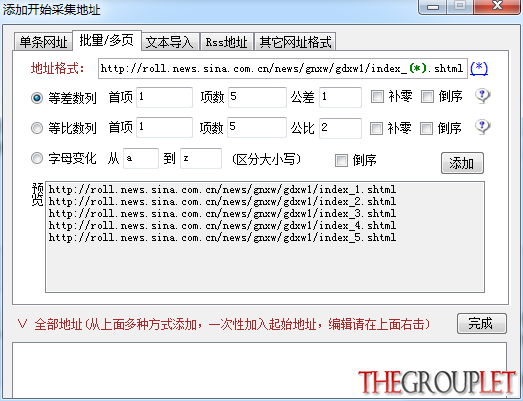This screenshot has height=401, width=523.
Task: Click the 完成 button
Action: coord(482,323)
